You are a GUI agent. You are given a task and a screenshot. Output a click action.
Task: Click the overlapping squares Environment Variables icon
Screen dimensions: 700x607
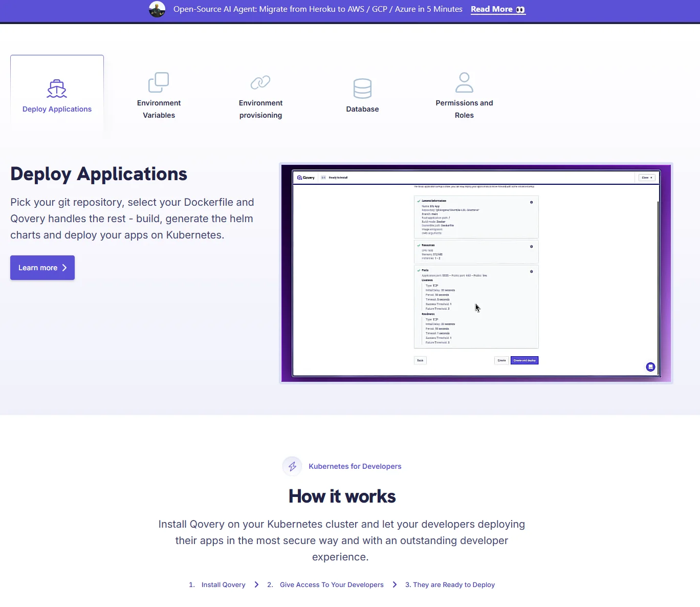159,82
